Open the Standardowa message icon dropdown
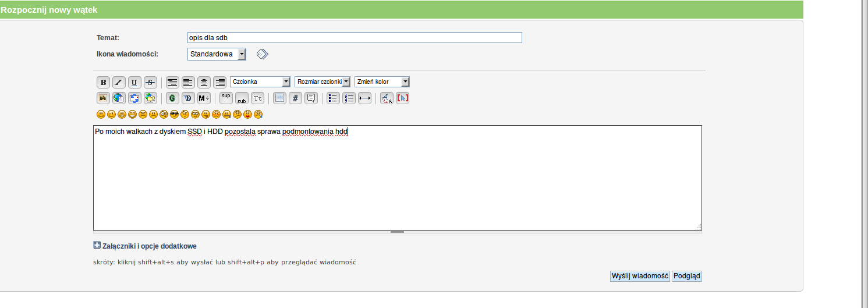This screenshot has height=308, width=868. (x=217, y=54)
